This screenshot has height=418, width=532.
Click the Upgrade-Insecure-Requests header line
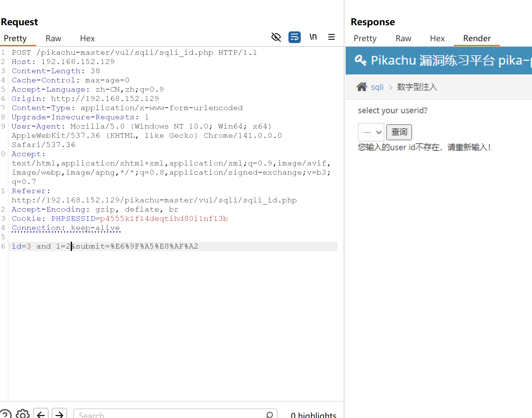[x=80, y=117]
